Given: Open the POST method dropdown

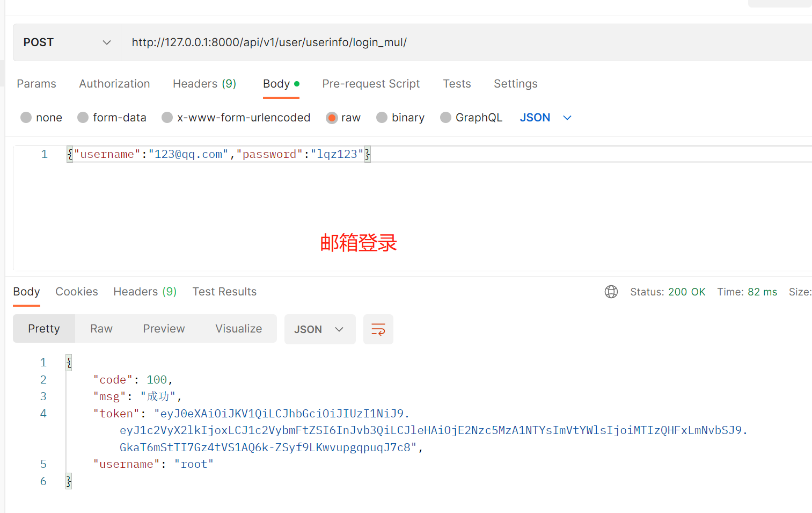Looking at the screenshot, I should point(67,42).
